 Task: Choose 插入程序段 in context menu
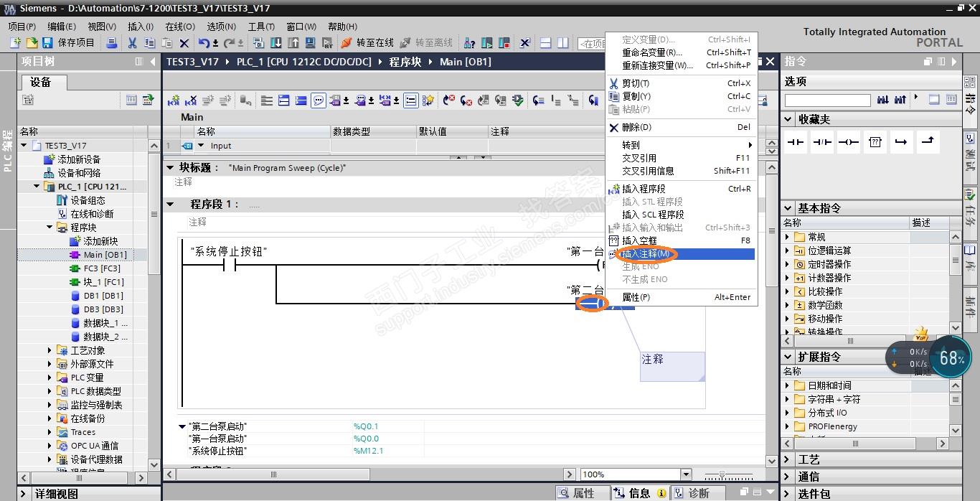[x=681, y=189]
